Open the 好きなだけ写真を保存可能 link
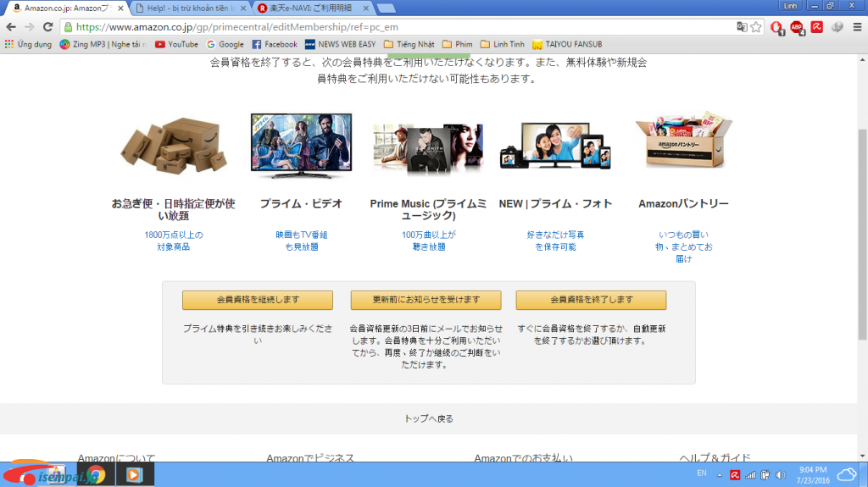This screenshot has height=487, width=868. [555, 241]
